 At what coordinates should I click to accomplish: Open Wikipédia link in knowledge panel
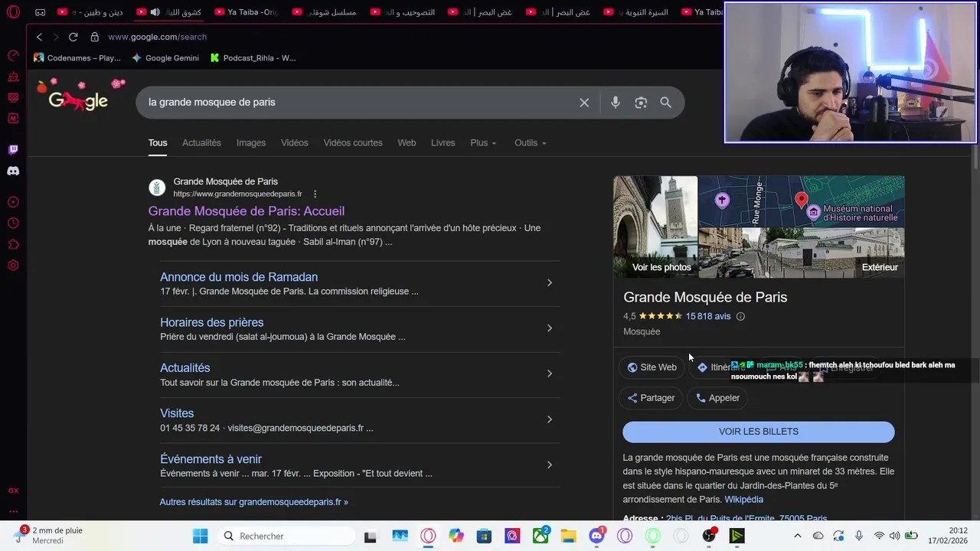744,500
